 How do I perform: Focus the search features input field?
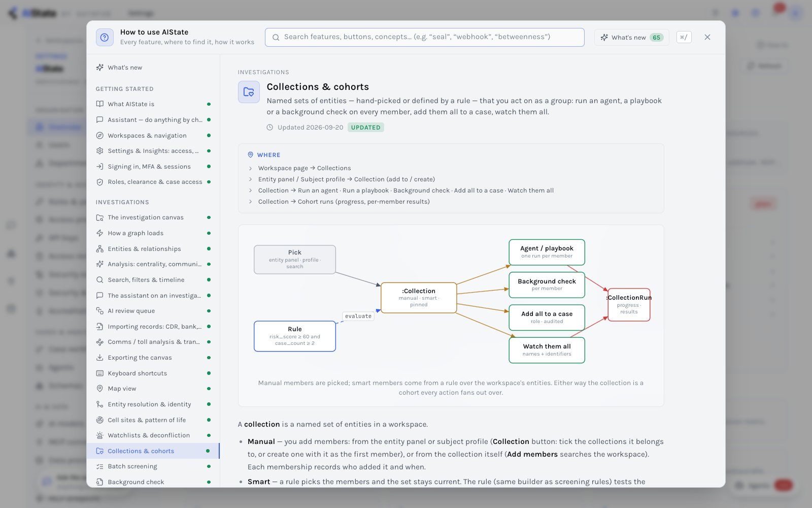(x=424, y=37)
